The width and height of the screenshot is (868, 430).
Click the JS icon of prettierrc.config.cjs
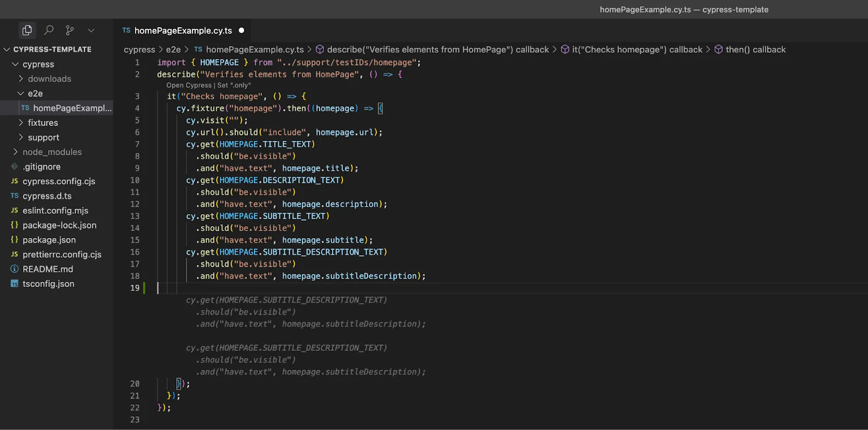pyautogui.click(x=15, y=254)
